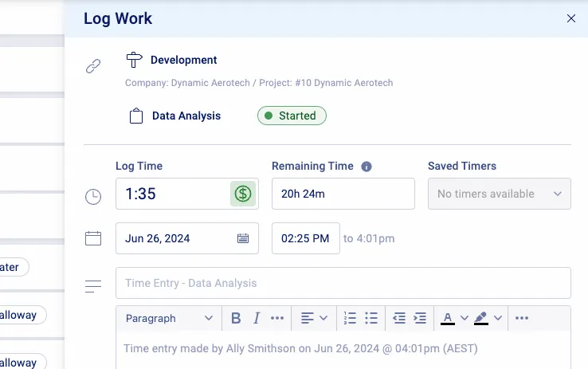Apply the font color
The image size is (588, 369).
pos(448,318)
